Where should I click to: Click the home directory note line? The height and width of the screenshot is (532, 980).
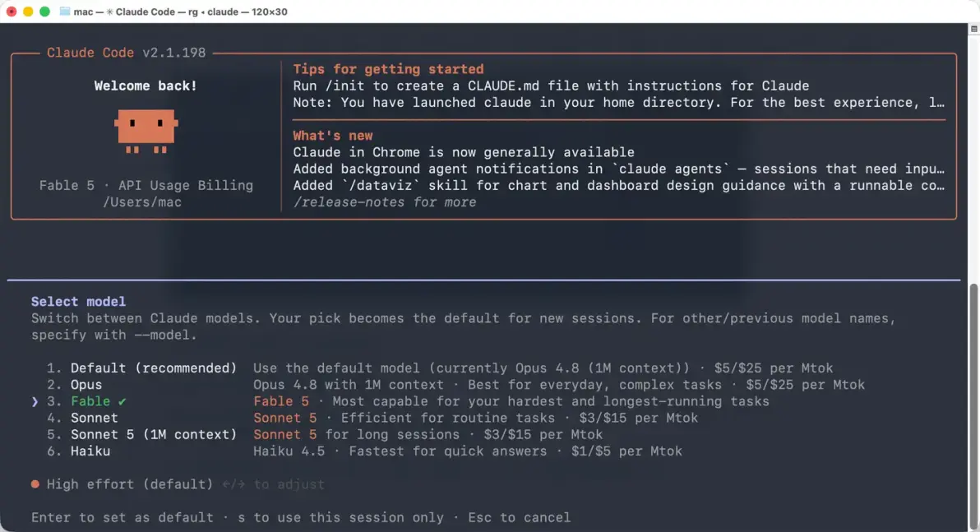pos(619,102)
